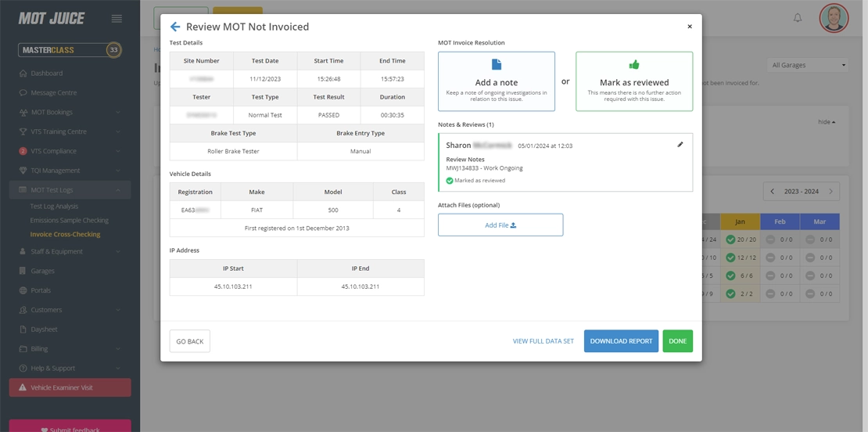Select the Feb column header

pyautogui.click(x=780, y=221)
